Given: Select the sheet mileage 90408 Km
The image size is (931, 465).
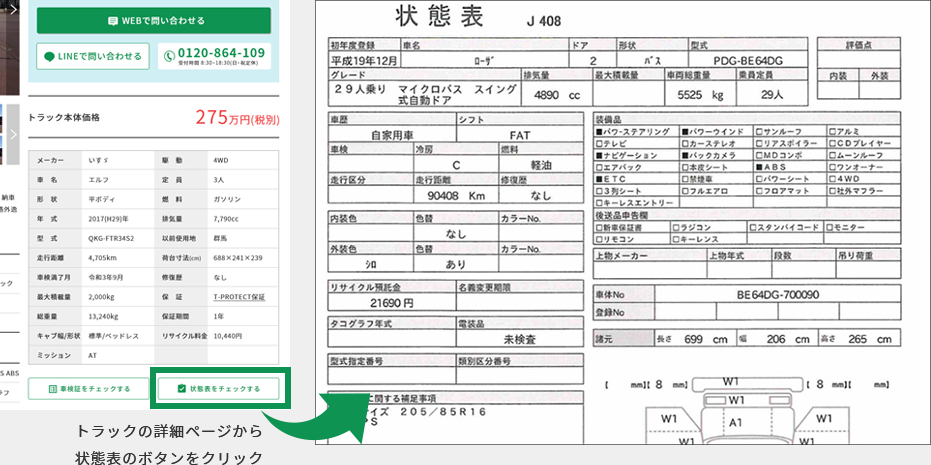Looking at the screenshot, I should [x=457, y=196].
